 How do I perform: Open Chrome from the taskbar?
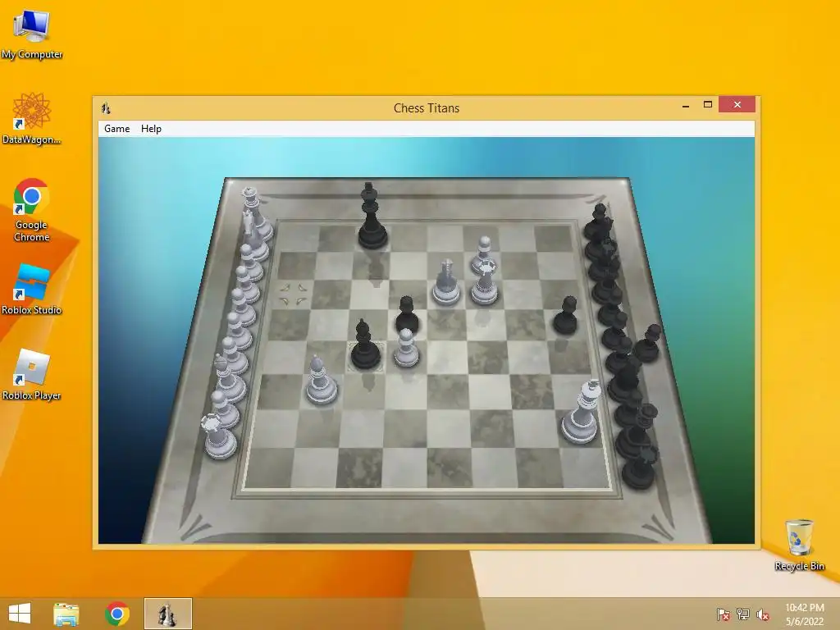[x=117, y=614]
